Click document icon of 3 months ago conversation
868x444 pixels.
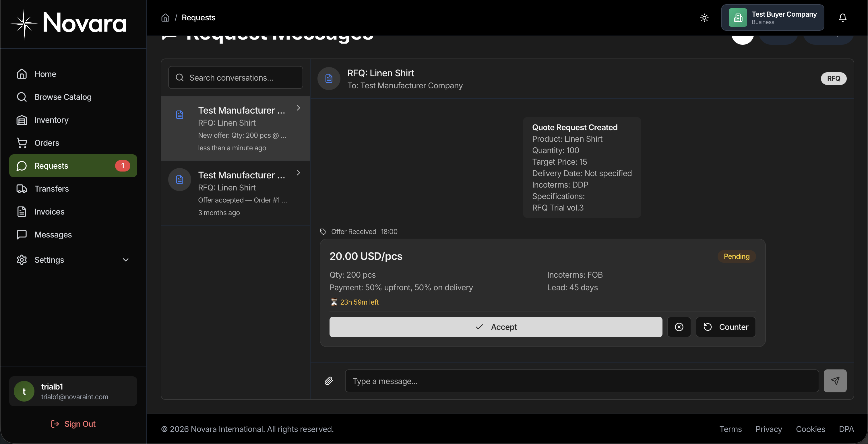[180, 180]
